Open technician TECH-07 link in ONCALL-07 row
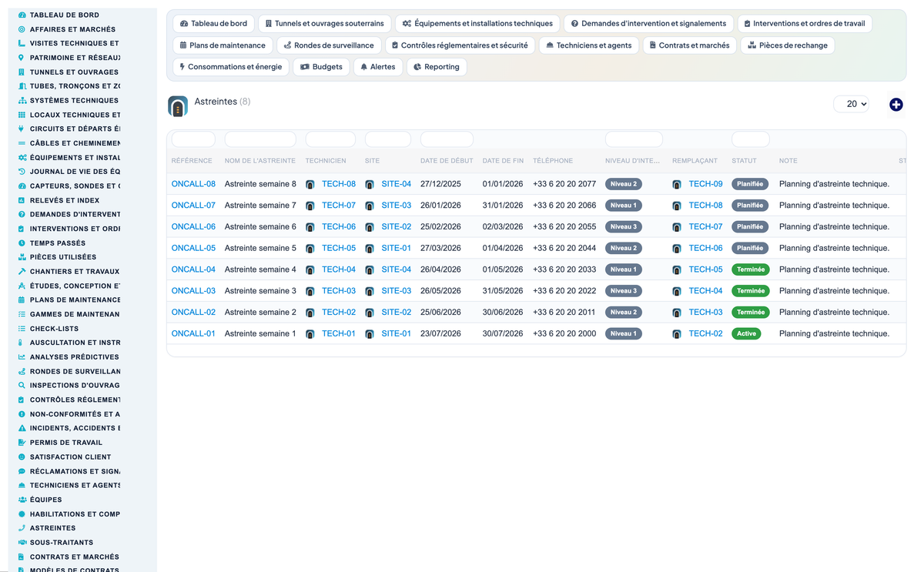This screenshot has width=924, height=572. 339,206
